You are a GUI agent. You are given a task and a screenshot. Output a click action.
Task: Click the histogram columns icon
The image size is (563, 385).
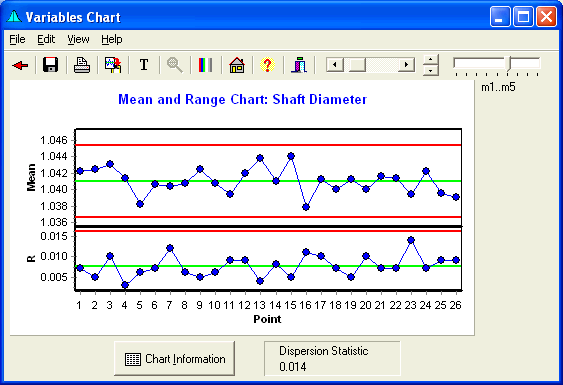click(x=299, y=65)
